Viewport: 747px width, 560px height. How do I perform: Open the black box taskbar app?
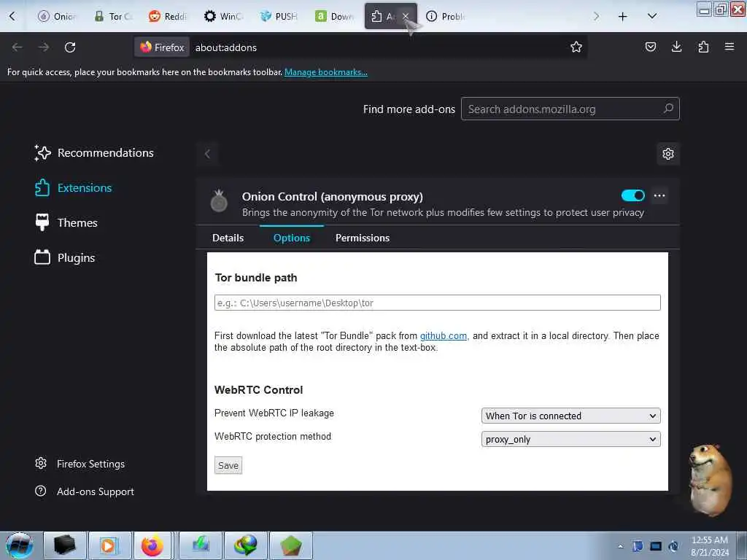[65, 545]
